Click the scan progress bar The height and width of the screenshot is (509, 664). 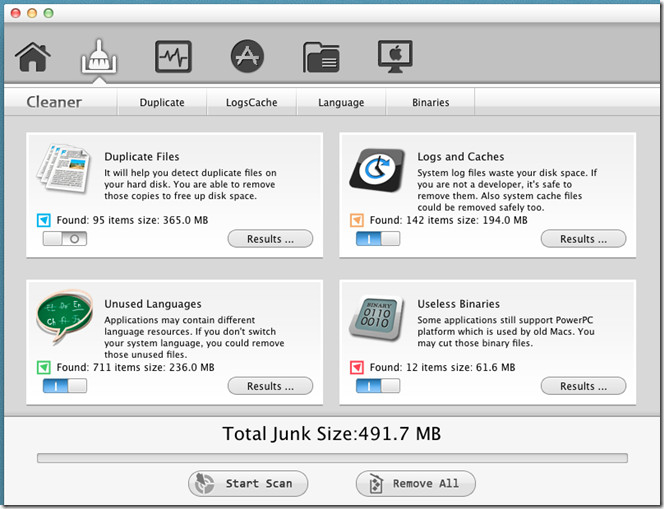(x=332, y=458)
